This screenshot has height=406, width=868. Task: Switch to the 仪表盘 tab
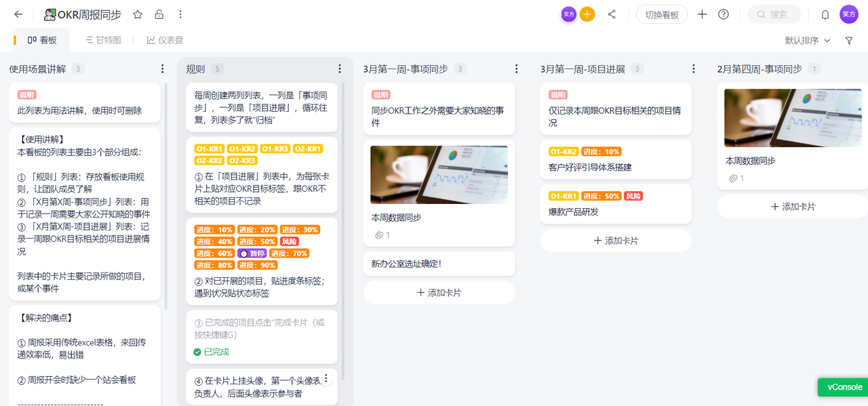165,40
